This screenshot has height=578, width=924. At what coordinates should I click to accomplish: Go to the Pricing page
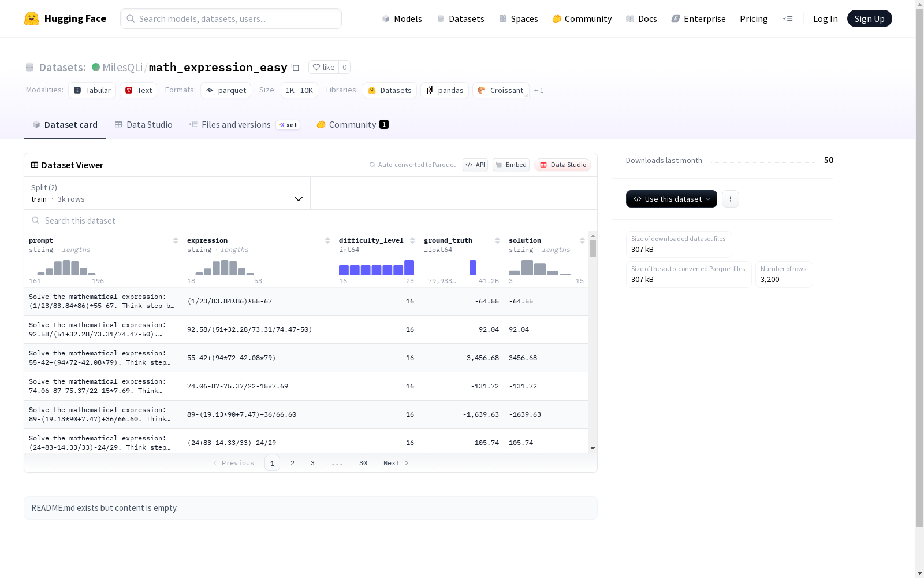[x=754, y=18]
